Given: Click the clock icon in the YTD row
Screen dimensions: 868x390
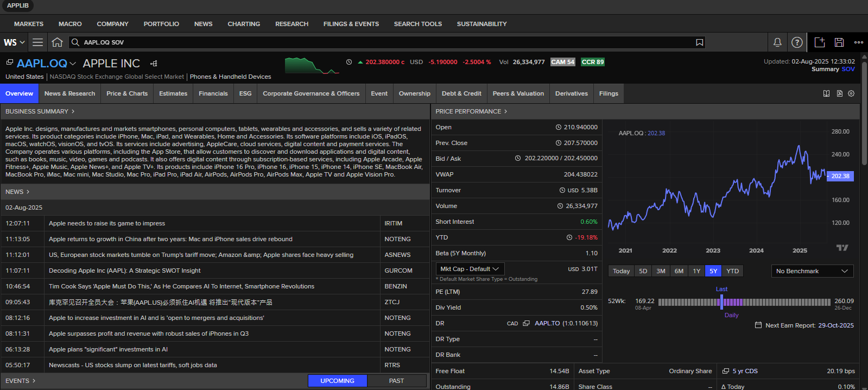Looking at the screenshot, I should [569, 237].
